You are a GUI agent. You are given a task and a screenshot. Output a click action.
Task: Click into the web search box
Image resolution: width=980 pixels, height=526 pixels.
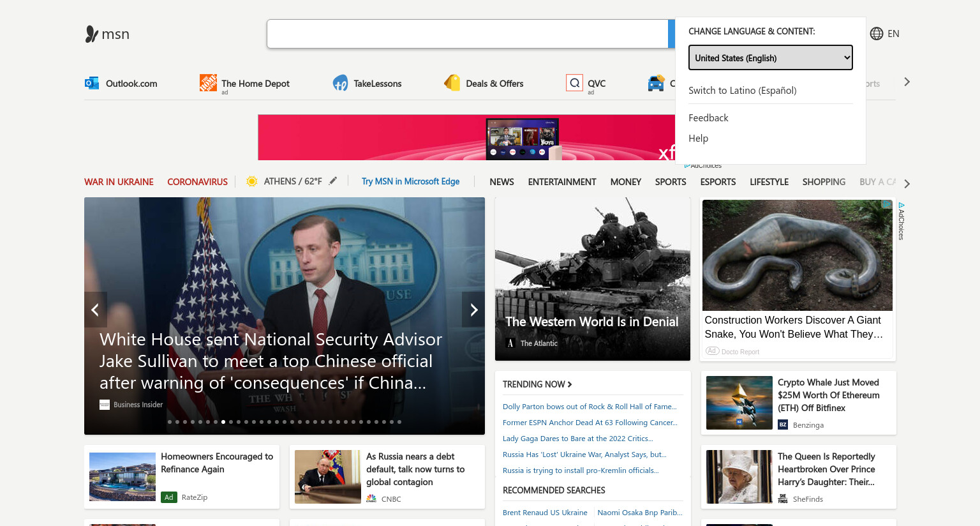point(467,34)
